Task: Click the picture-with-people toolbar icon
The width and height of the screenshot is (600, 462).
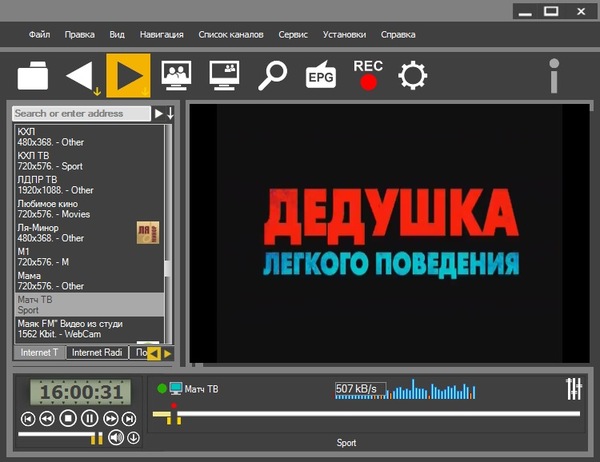Action: [177, 76]
